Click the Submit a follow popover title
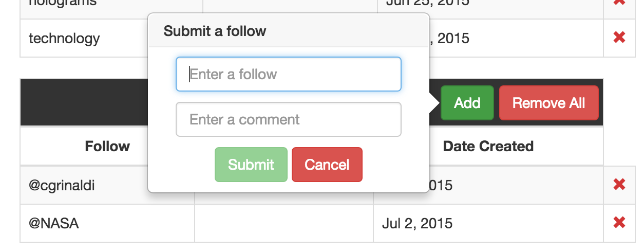644x252 pixels. click(215, 31)
